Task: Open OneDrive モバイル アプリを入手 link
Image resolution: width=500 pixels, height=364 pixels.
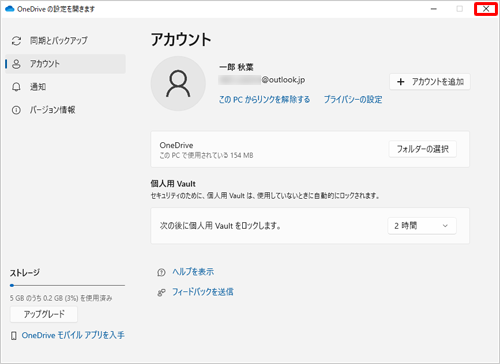Action: point(73,335)
